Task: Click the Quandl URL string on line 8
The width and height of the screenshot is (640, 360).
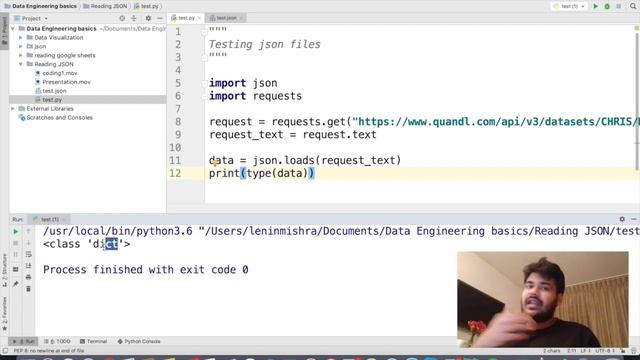Action: tap(496, 122)
